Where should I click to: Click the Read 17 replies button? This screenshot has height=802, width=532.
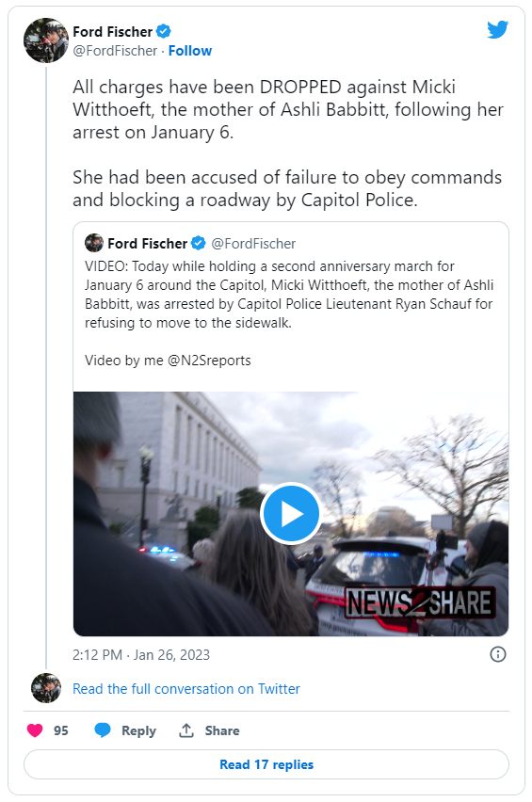266,764
